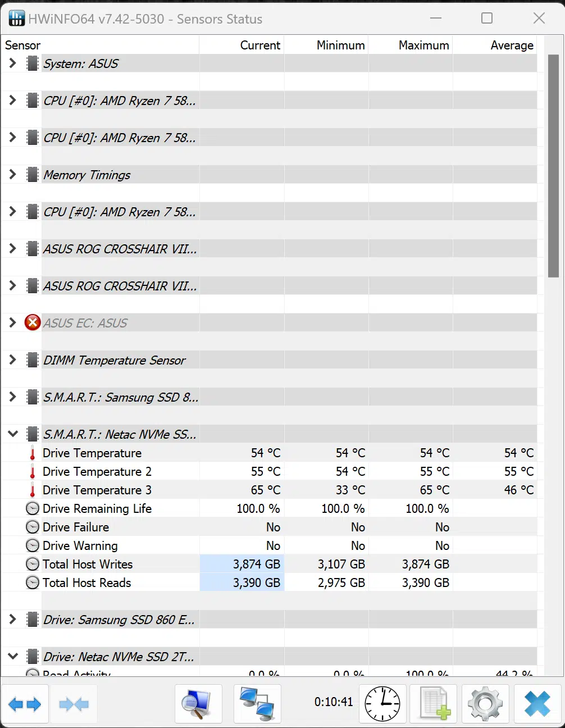Open the sensor search magnifier icon
This screenshot has width=565, height=728.
tap(198, 704)
